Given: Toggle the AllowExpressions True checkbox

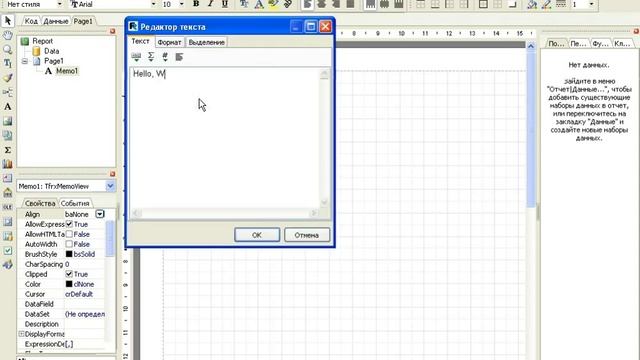Looking at the screenshot, I should [x=69, y=224].
